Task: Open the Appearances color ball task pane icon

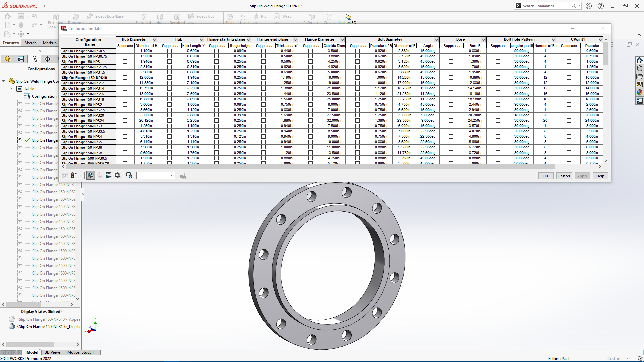Action: [639, 93]
